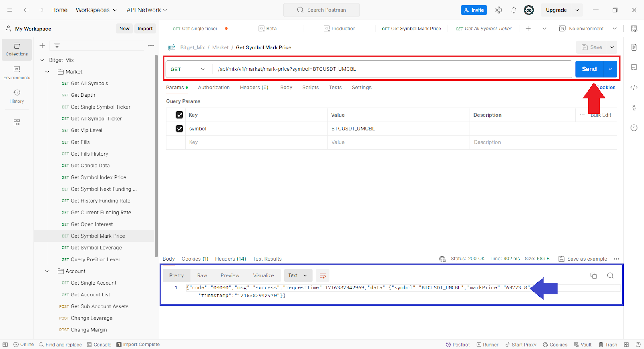Open the Upgrade dropdown arrow
The height and width of the screenshot is (349, 644).
pos(577,10)
